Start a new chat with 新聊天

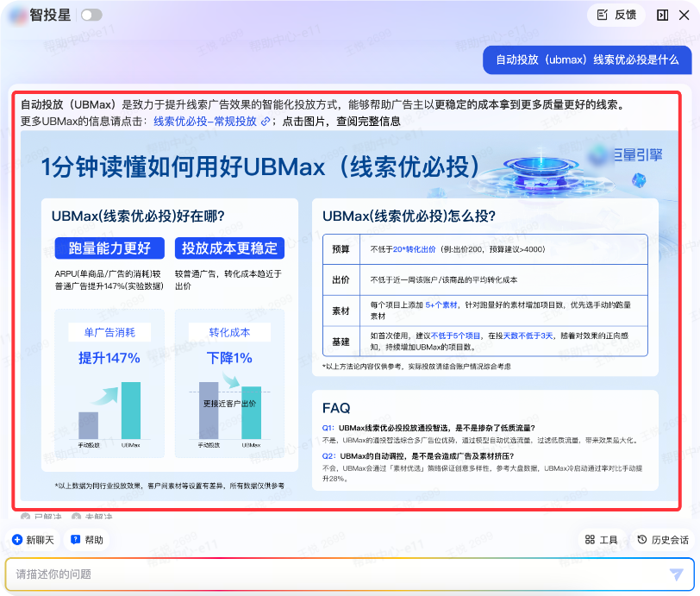33,540
